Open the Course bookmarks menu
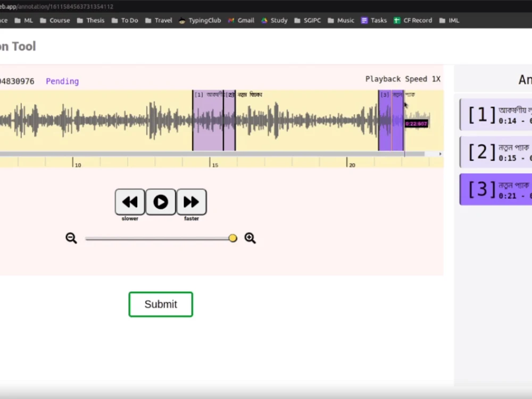This screenshot has width=532, height=399. tap(55, 20)
